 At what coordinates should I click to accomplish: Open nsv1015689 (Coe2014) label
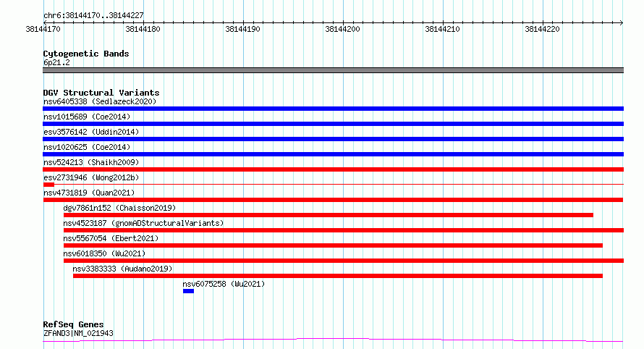click(87, 117)
